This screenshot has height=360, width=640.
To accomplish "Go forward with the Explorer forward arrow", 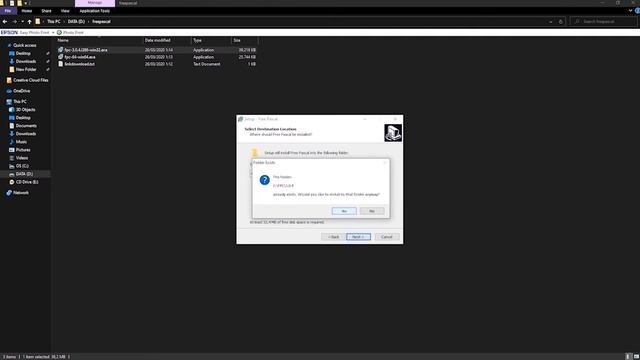I will (x=14, y=22).
